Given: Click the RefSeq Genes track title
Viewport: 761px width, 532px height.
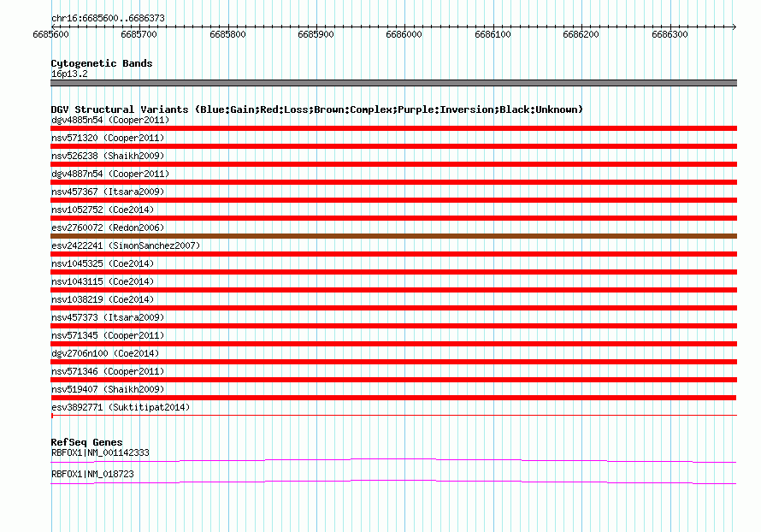Looking at the screenshot, I should point(86,442).
